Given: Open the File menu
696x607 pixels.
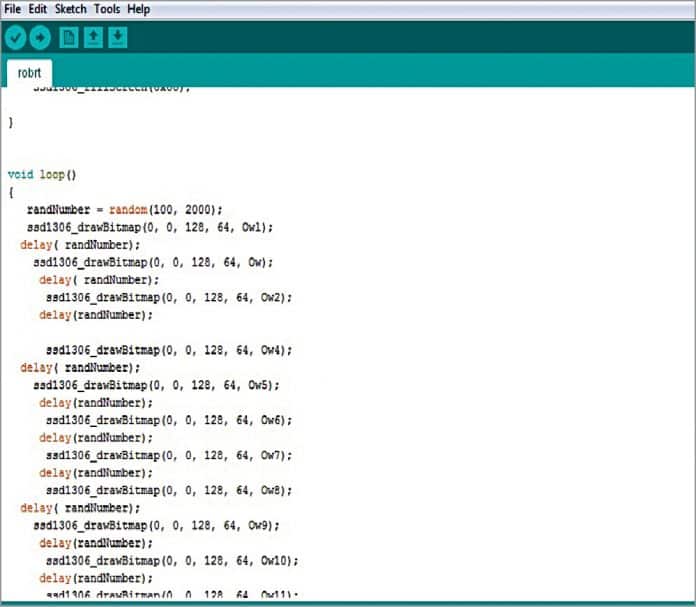Looking at the screenshot, I should [13, 9].
